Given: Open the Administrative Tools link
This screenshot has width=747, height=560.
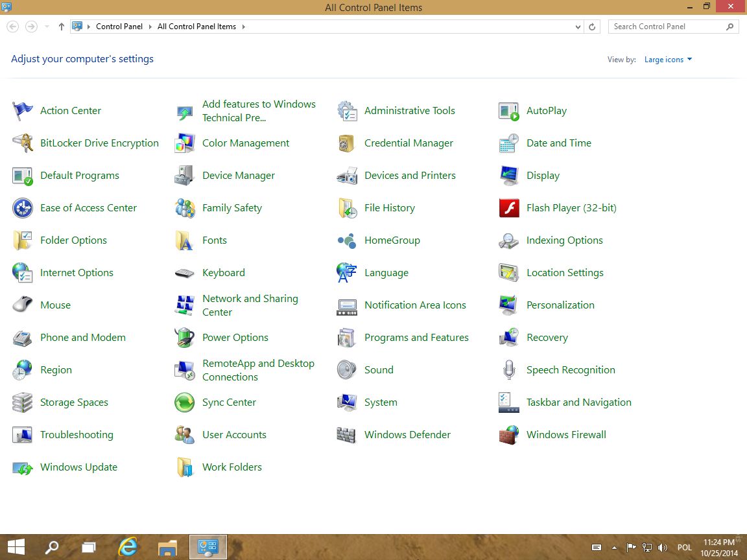Looking at the screenshot, I should click(410, 111).
